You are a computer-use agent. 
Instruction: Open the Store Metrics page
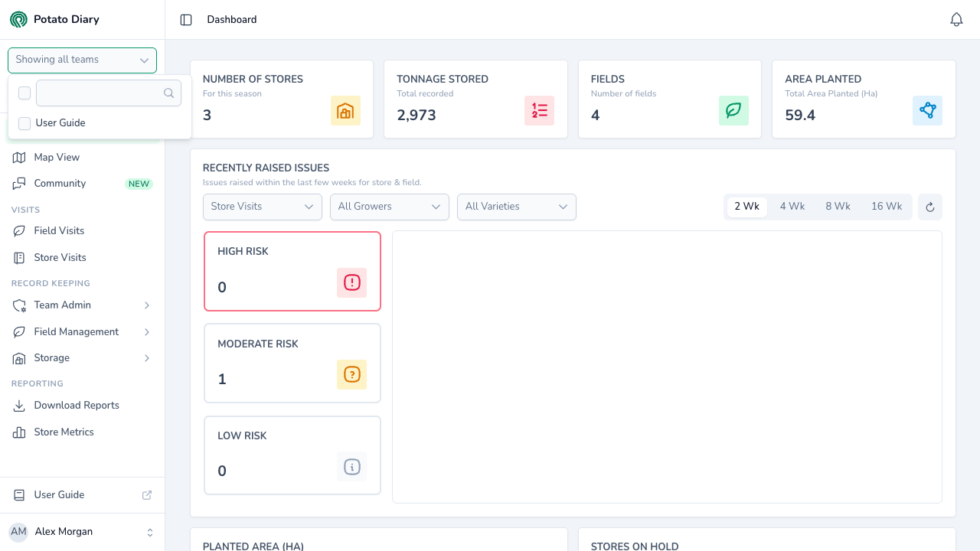point(82,432)
